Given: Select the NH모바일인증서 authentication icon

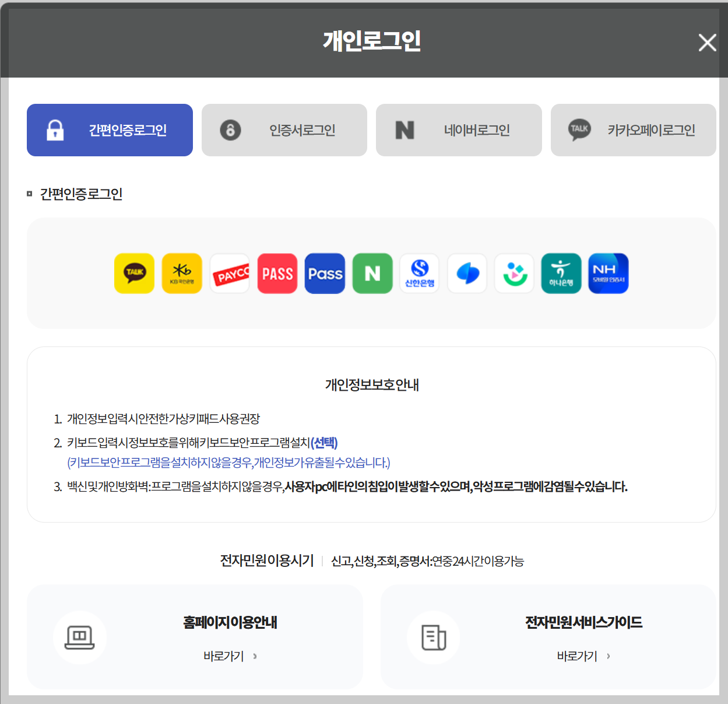Looking at the screenshot, I should coord(608,273).
